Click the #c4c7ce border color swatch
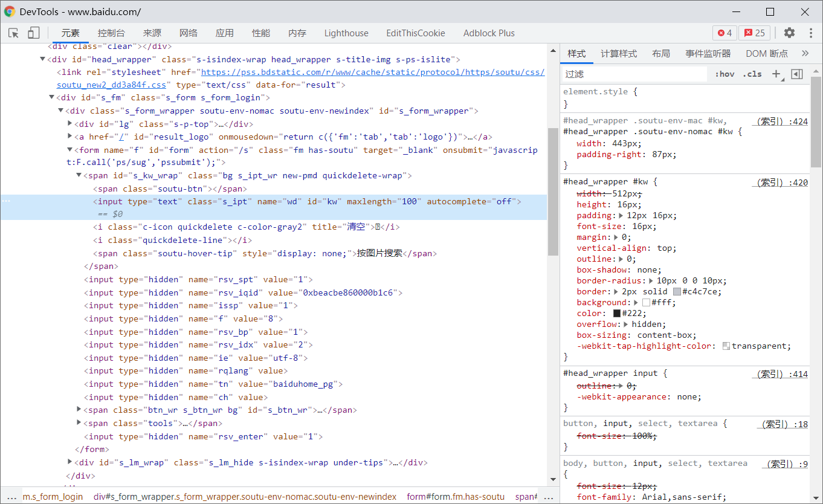This screenshot has height=504, width=823. click(677, 292)
